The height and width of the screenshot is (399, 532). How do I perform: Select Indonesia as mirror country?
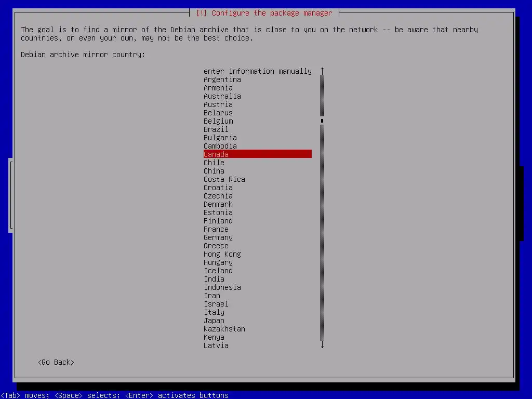tap(258, 287)
